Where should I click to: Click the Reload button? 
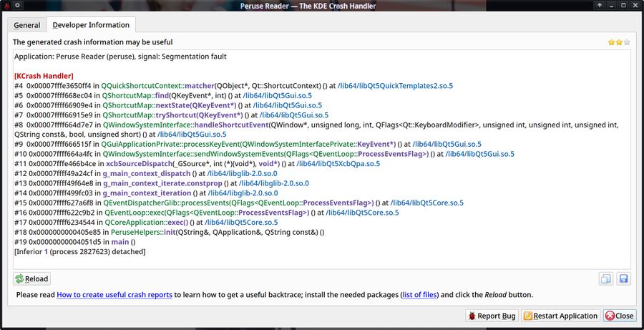[31, 278]
